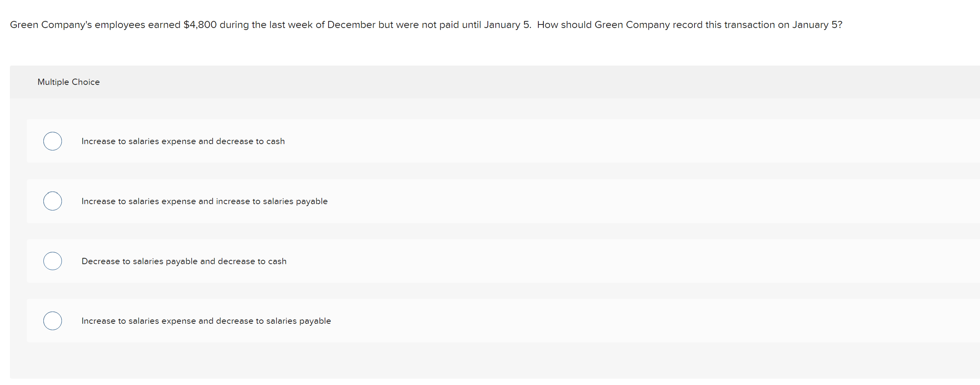Click text 'decrease to cash' in first option
The width and height of the screenshot is (980, 385).
(x=250, y=141)
